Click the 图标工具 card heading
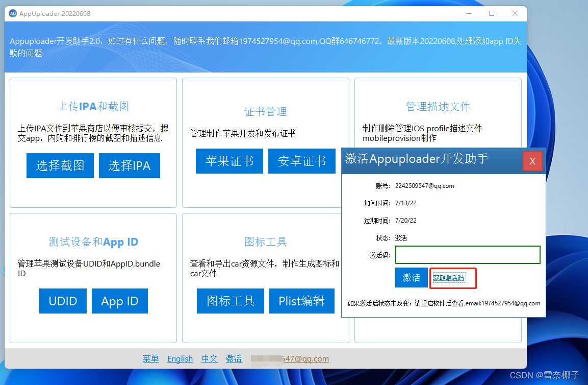Screen dimensions: 588x385 click(x=266, y=242)
